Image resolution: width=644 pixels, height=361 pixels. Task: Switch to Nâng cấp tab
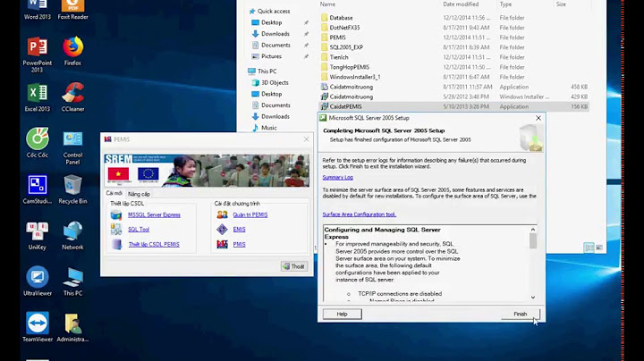(x=139, y=194)
